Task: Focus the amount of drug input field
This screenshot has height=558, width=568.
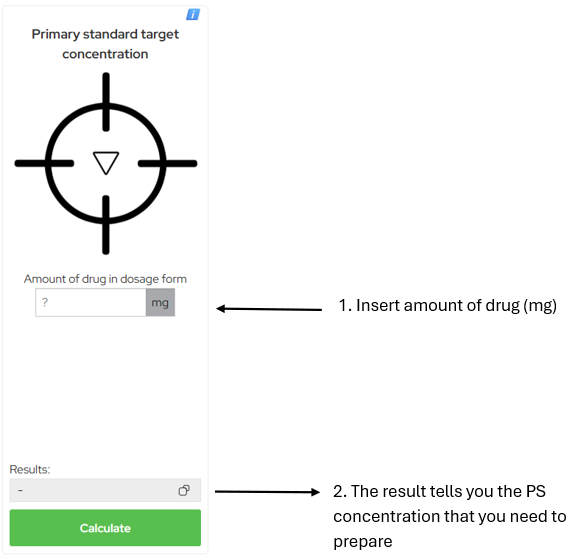Action: 91,302
